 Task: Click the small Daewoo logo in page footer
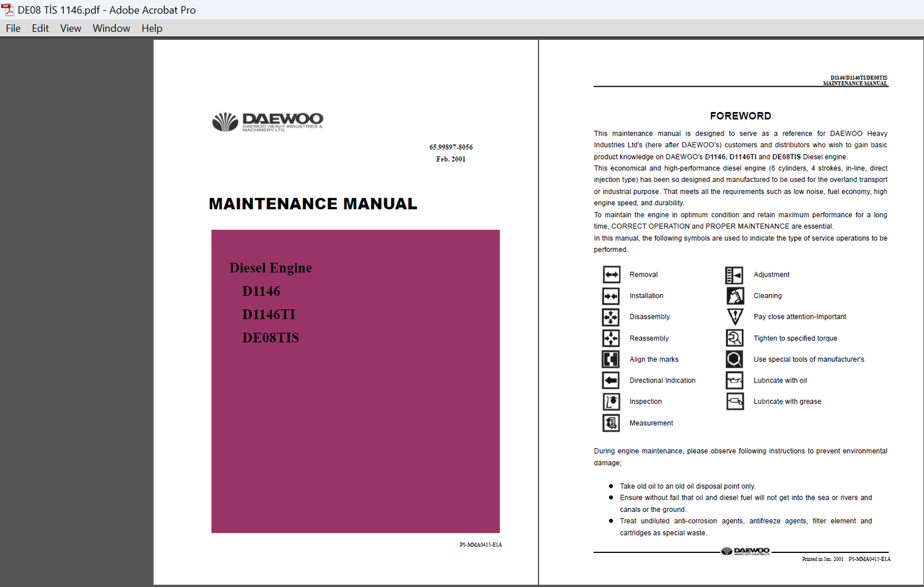coord(746,551)
